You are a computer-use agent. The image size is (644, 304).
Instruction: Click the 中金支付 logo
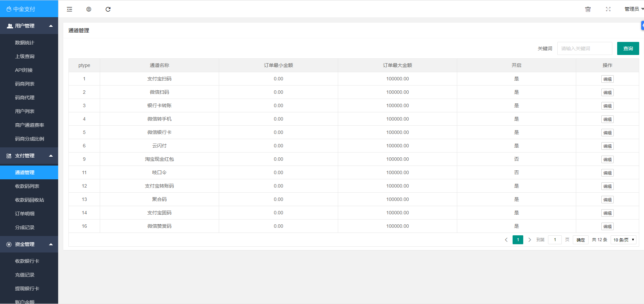click(21, 9)
